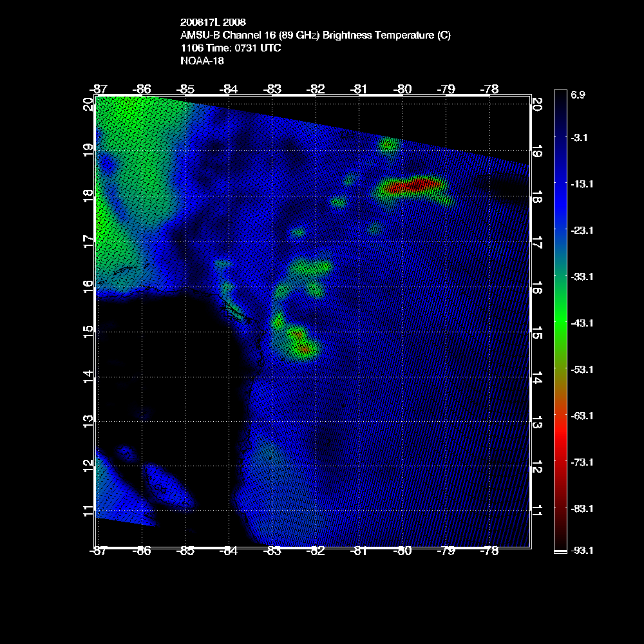
Task: Click the -83.1 colorbar label
Action: 582,509
